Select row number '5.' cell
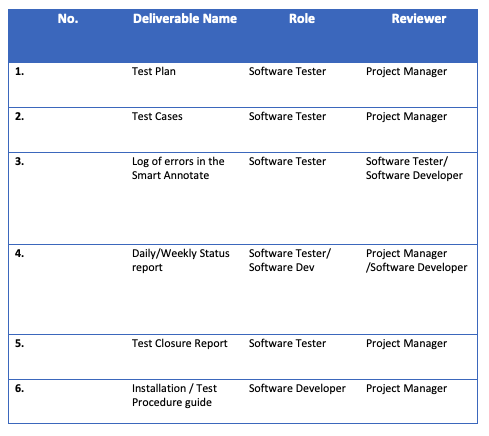 pos(19,343)
